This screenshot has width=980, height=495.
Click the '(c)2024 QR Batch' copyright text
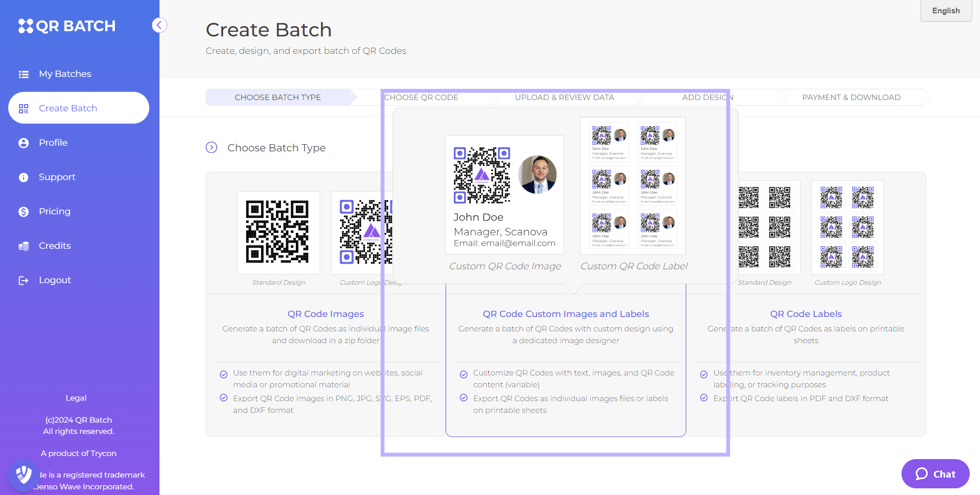[x=78, y=420]
